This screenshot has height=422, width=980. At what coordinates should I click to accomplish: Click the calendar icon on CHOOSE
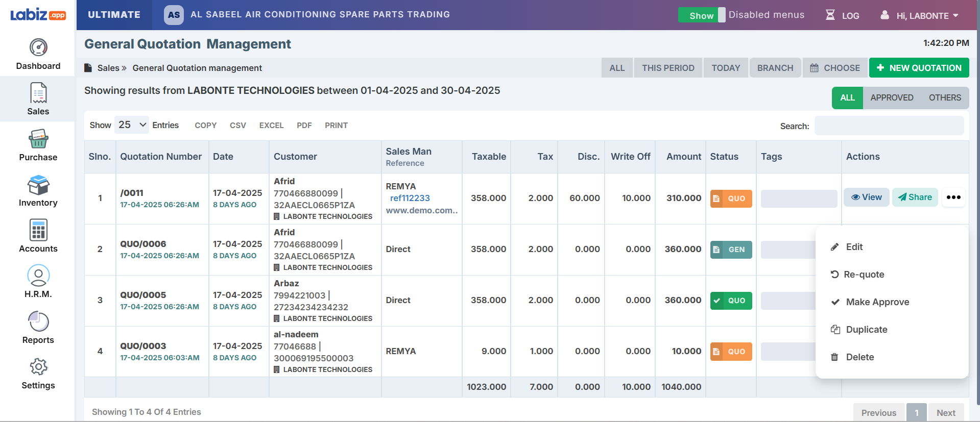pos(815,68)
